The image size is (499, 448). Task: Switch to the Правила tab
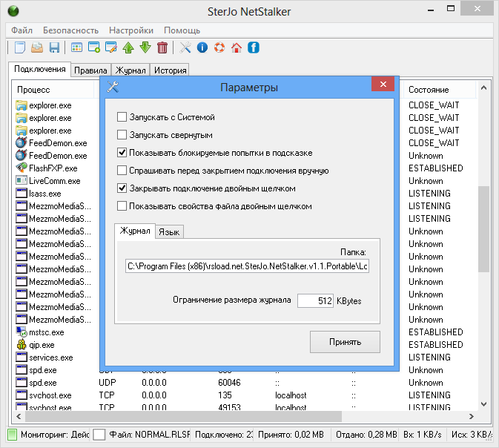(x=90, y=70)
